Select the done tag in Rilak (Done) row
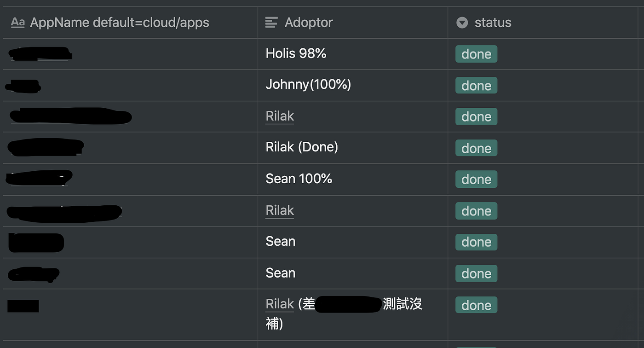Viewport: 644px width, 348px height. click(476, 148)
